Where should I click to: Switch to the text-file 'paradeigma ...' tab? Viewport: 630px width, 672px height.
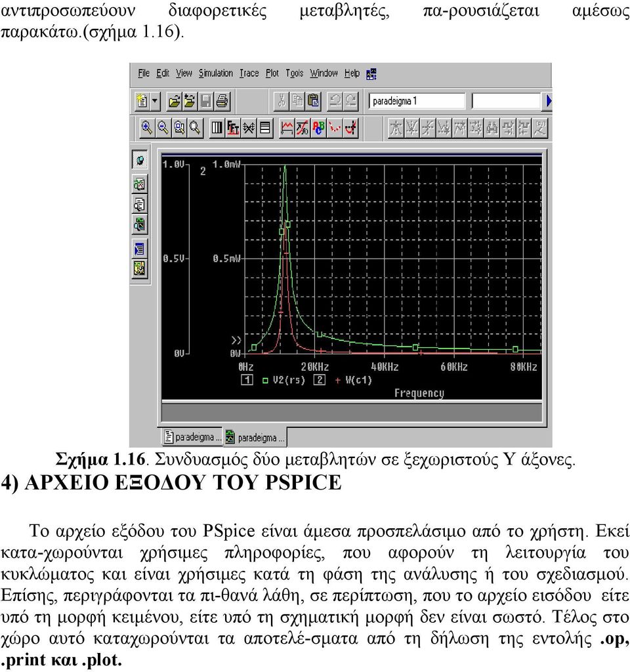(x=192, y=436)
